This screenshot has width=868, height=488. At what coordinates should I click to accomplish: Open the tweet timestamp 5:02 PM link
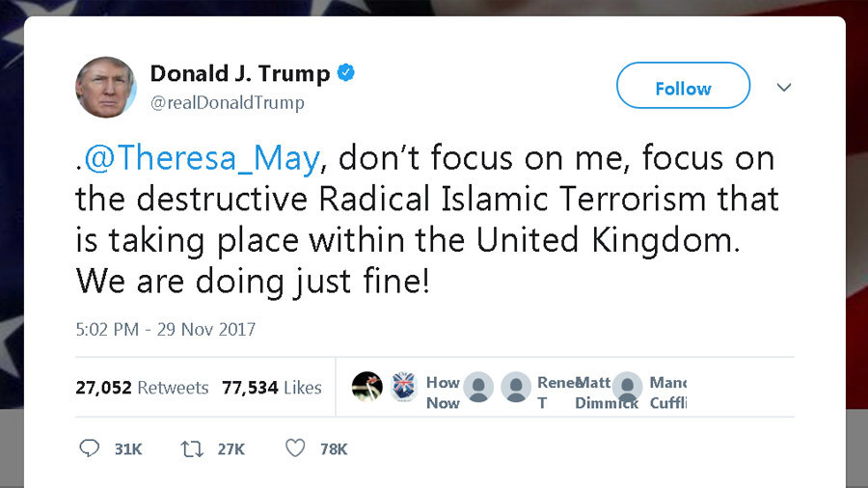point(165,329)
